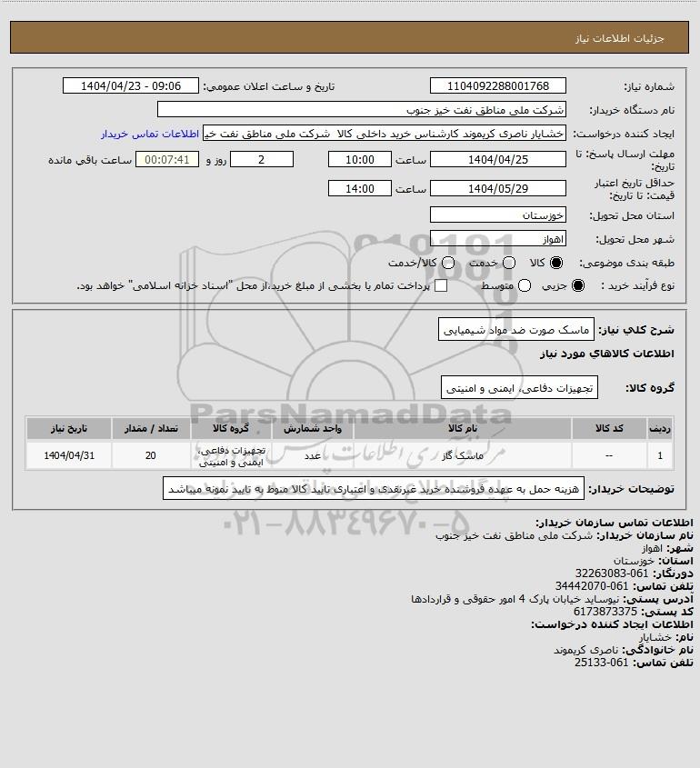Click the response deadline date 1404/04/25
The image size is (700, 768).
tap(497, 160)
